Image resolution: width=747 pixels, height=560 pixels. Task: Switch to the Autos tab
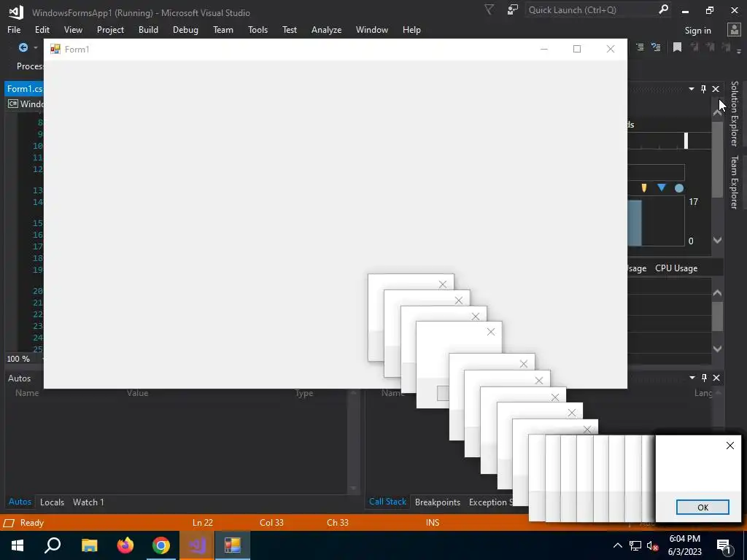[x=20, y=502]
